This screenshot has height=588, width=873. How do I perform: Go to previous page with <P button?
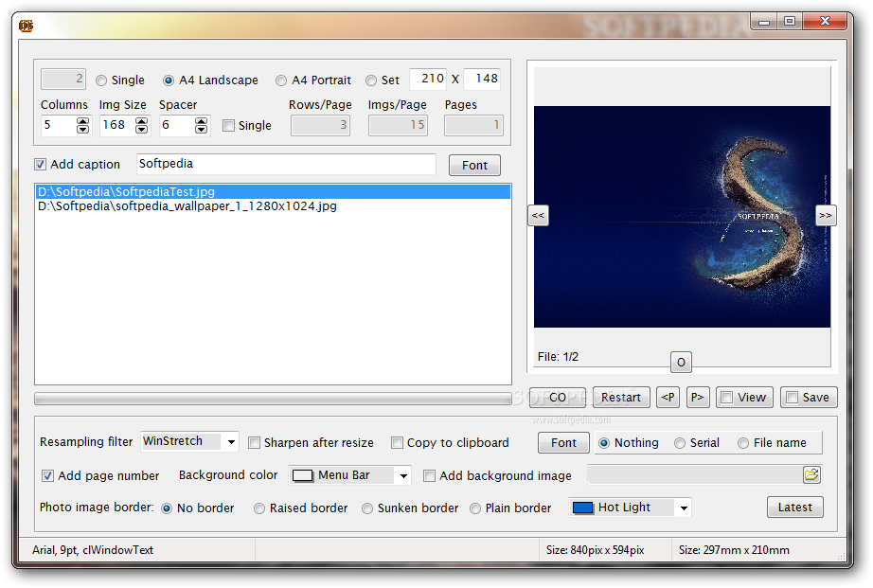pos(668,398)
